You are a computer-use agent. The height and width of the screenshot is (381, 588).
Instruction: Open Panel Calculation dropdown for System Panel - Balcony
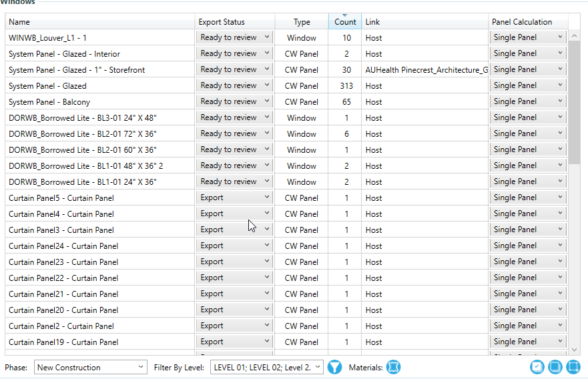(528, 101)
